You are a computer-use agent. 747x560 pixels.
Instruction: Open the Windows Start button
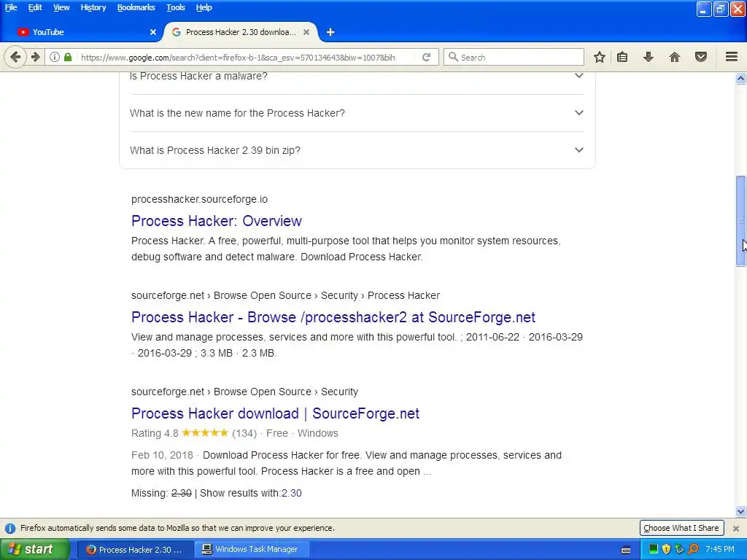coord(35,550)
